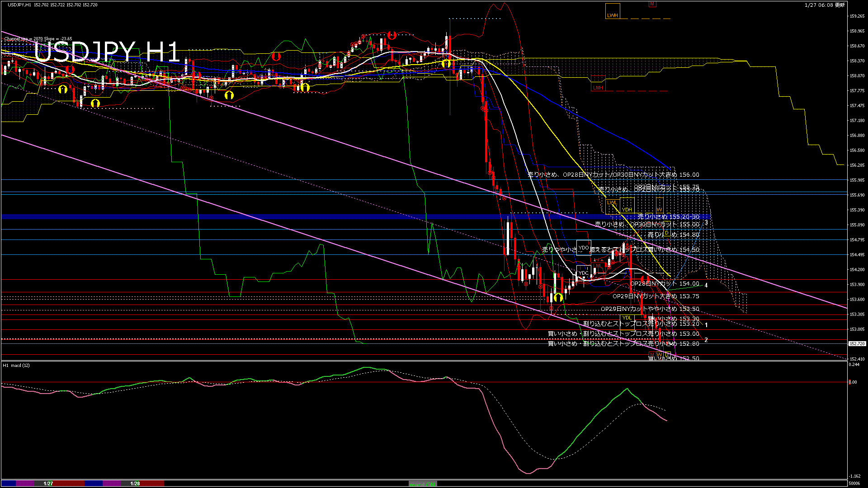Click the 売り小さめ 155.20-30 blue band
The image size is (868, 488).
668,217
